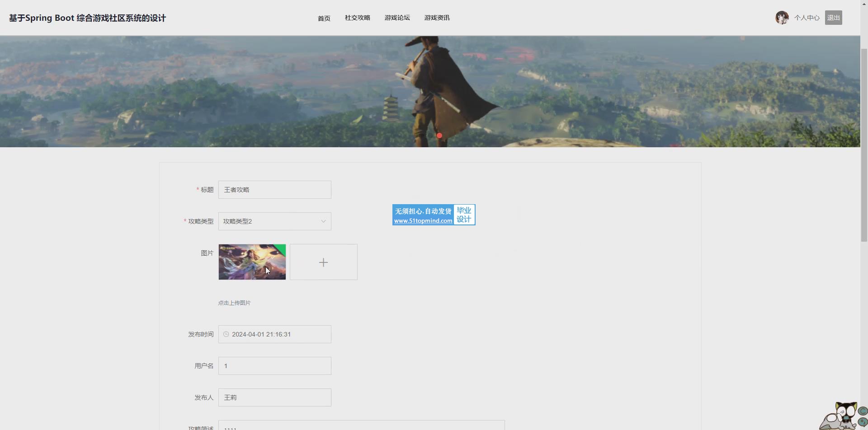Navigate to 游戏资讯 page
This screenshot has height=430, width=868.
pyautogui.click(x=437, y=18)
